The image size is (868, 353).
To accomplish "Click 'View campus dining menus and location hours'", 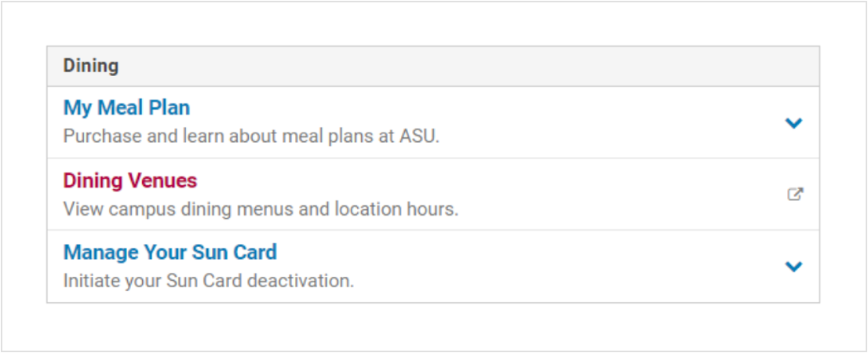I will pyautogui.click(x=261, y=209).
